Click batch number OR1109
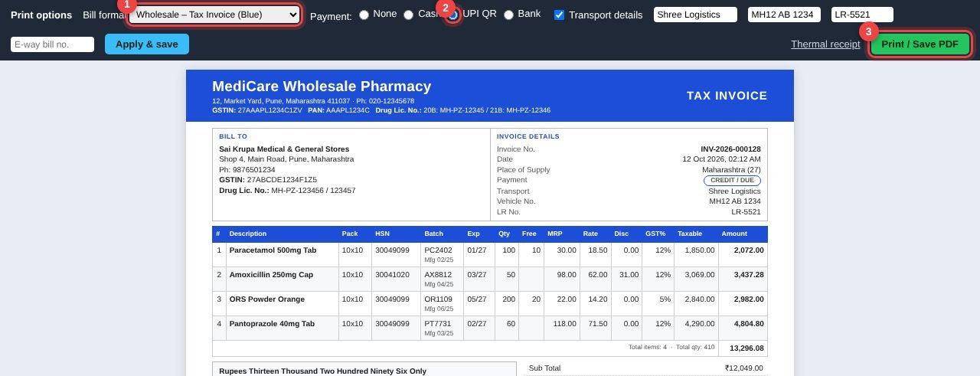This screenshot has width=980, height=376. [438, 299]
